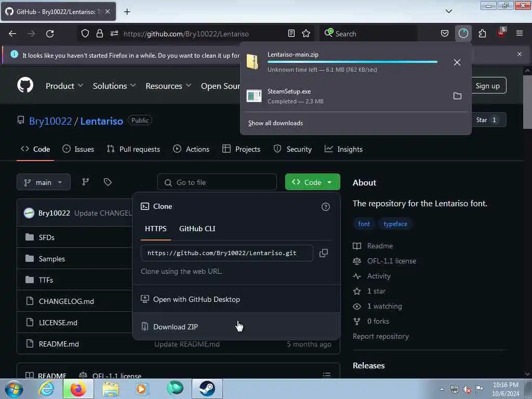
Task: Open Steam from the taskbar
Action: coord(207,389)
